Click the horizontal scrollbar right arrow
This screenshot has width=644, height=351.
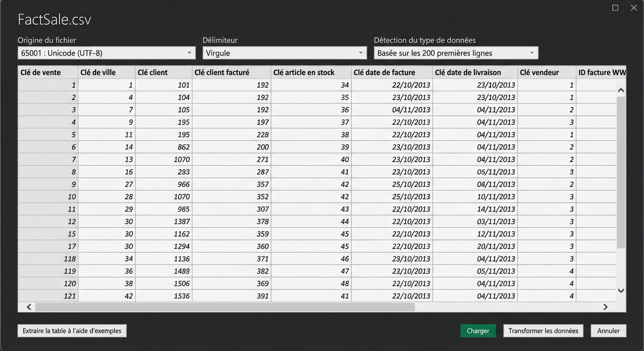click(605, 307)
